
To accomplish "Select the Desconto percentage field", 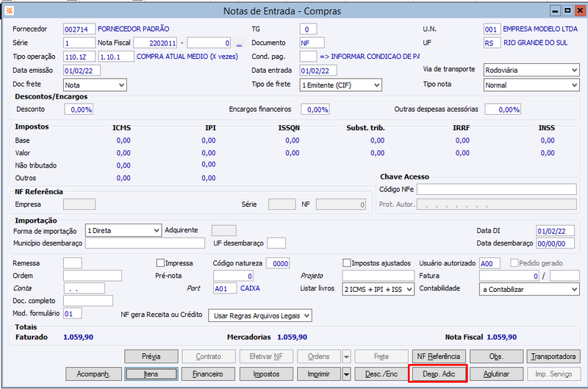I will tap(79, 110).
